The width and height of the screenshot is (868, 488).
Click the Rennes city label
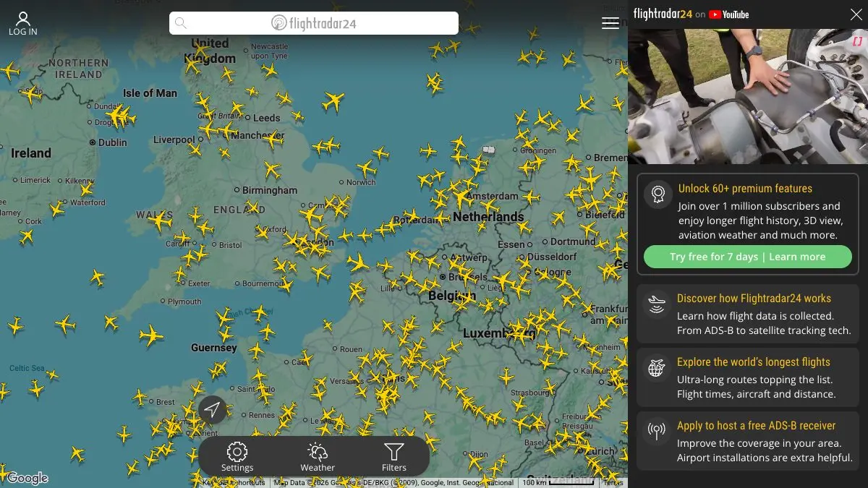(x=262, y=415)
